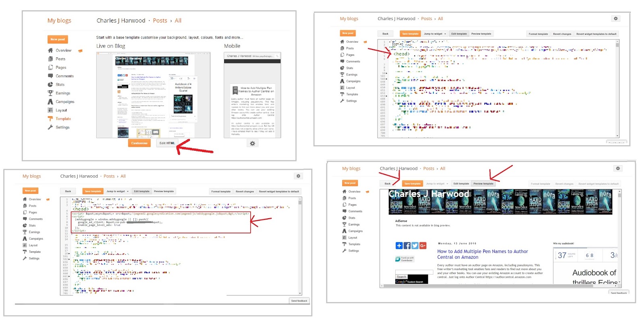
Task: Click Back in the <head> arrow panel
Action: point(385,34)
